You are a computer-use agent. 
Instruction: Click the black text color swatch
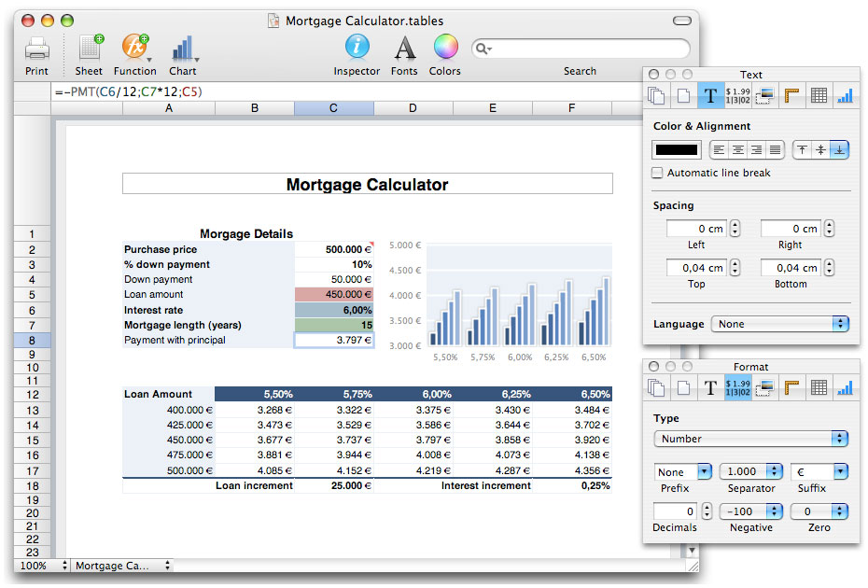677,149
